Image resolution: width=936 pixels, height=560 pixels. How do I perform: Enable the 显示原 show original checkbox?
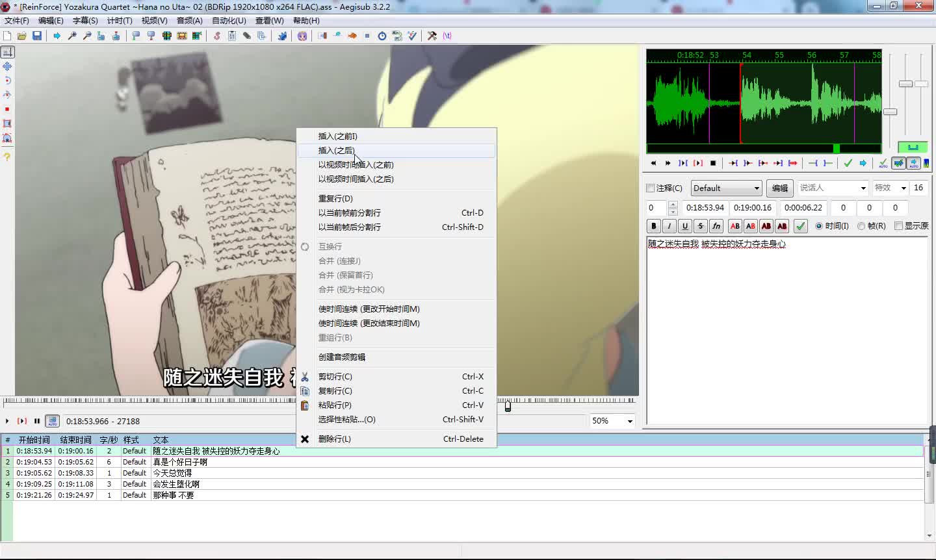899,226
